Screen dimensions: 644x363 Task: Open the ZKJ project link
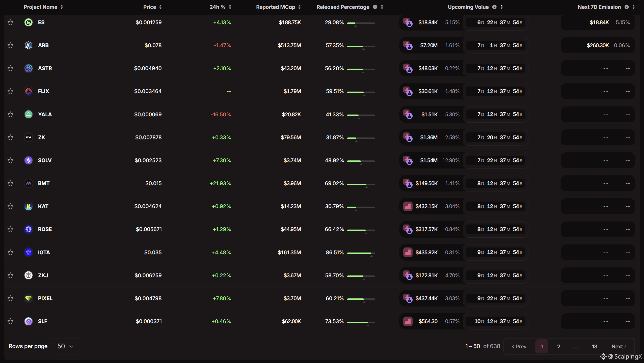[43, 275]
